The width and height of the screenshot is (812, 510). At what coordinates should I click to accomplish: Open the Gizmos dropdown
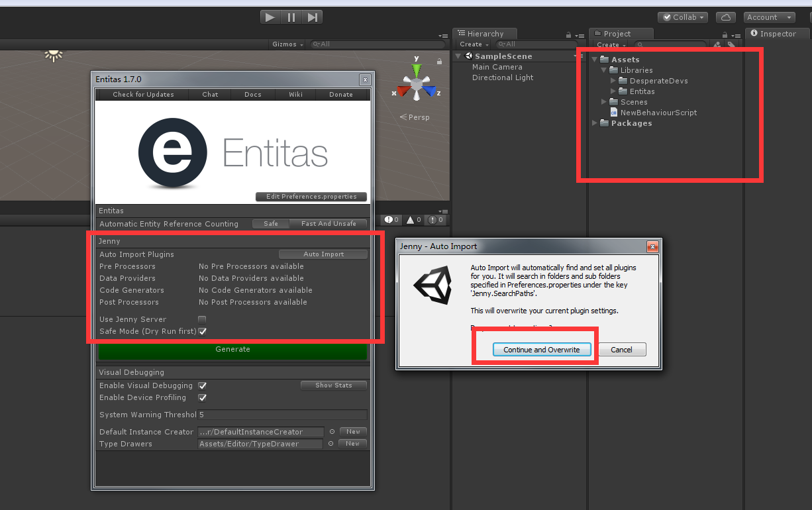pyautogui.click(x=286, y=44)
